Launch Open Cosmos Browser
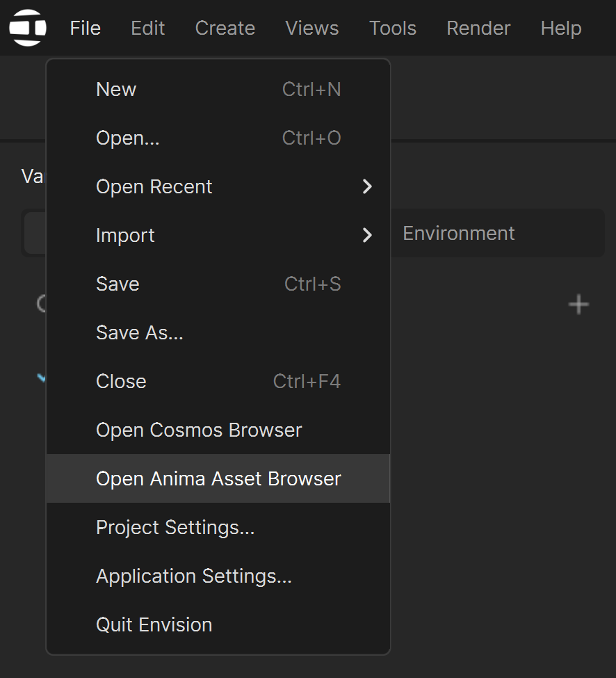The height and width of the screenshot is (678, 616). pos(218,430)
